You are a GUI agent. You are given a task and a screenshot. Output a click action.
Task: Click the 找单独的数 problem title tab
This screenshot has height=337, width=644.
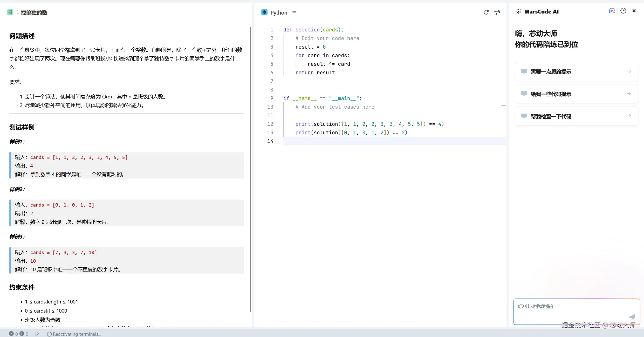pyautogui.click(x=34, y=13)
